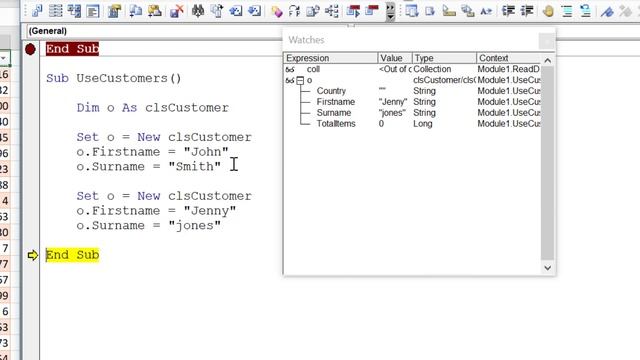Click the Parameter Info icon
640x360 pixels.
pos(467,11)
